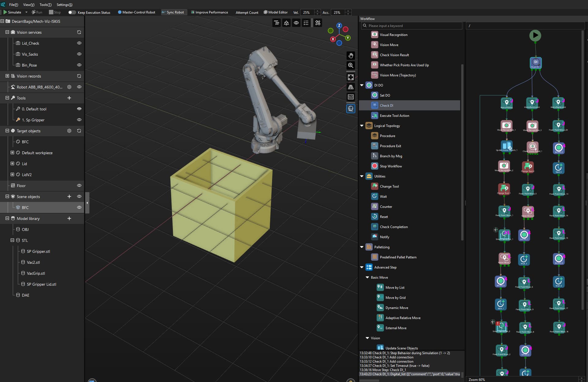Select the zoom magnifier tool in viewport

point(351,65)
